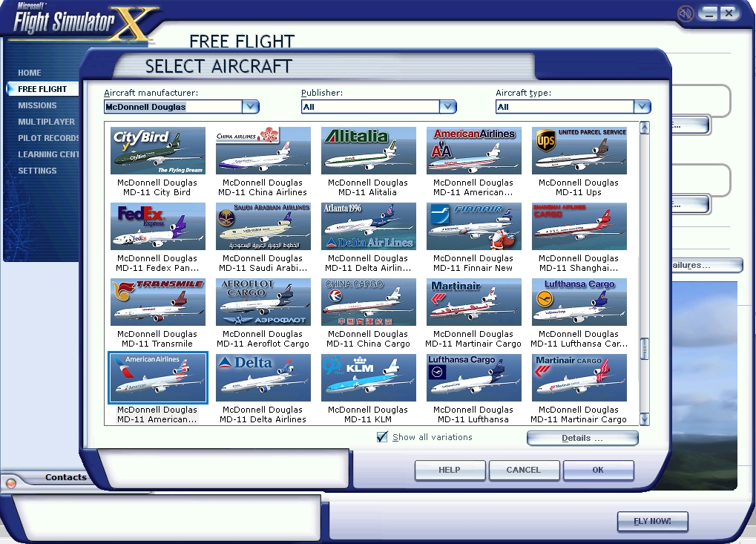Open the Publisher dropdown arrow
The image size is (756, 544).
(x=447, y=107)
